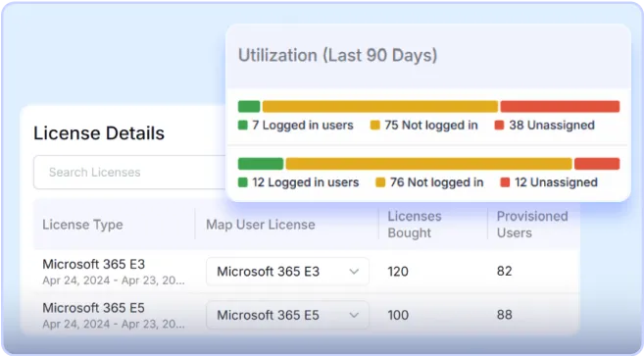The width and height of the screenshot is (644, 356).
Task: Click the 75 Not logged in label
Action: [431, 125]
